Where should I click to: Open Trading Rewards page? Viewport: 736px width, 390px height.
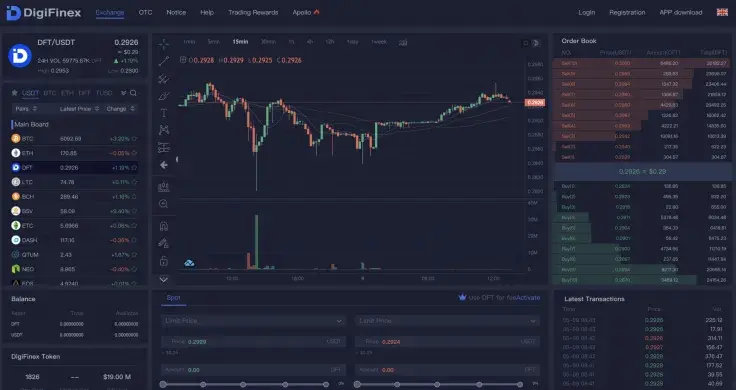pos(253,13)
